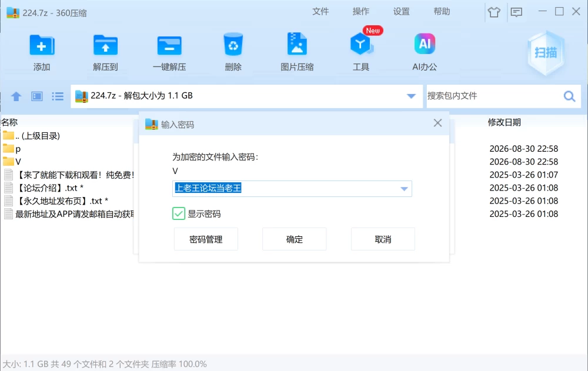Image resolution: width=588 pixels, height=371 pixels.
Task: Uncheck the 显示密码 checkbox
Action: [x=179, y=213]
